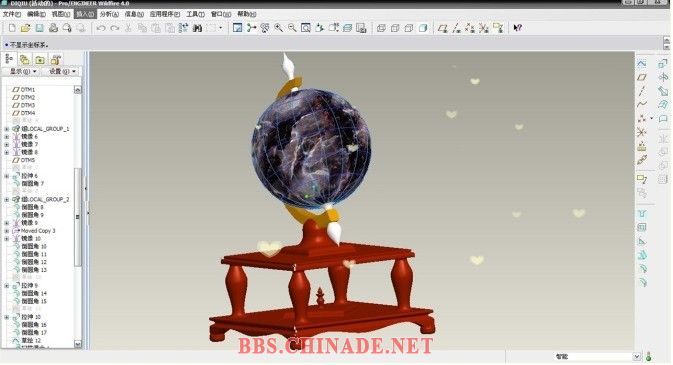Expand the LOCAL_GROUP_1 tree node

(6, 129)
